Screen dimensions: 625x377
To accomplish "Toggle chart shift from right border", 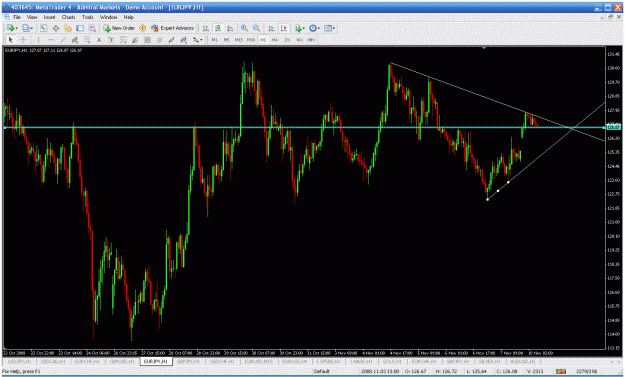I will tap(283, 28).
